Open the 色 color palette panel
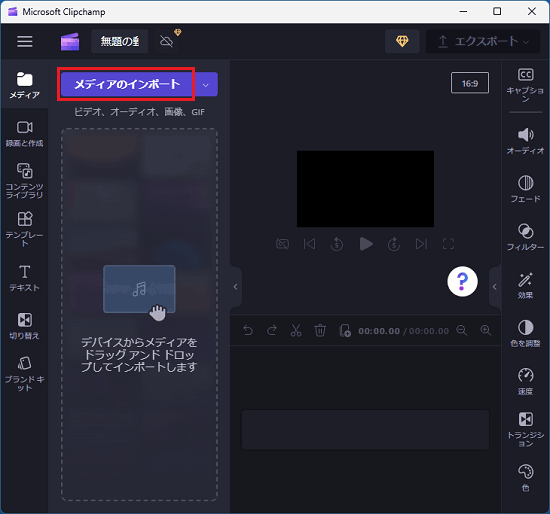This screenshot has width=550, height=514. (x=525, y=478)
